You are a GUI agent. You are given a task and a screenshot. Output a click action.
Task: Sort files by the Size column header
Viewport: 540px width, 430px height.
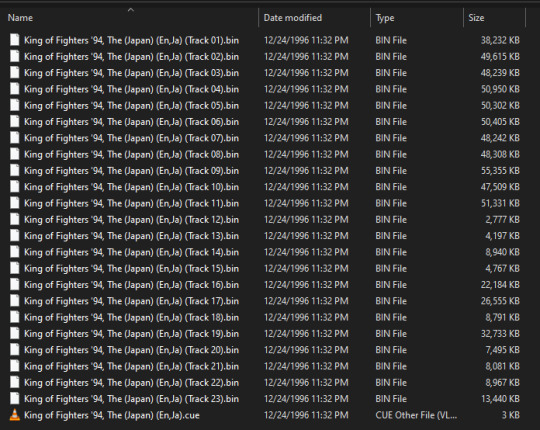tap(476, 18)
